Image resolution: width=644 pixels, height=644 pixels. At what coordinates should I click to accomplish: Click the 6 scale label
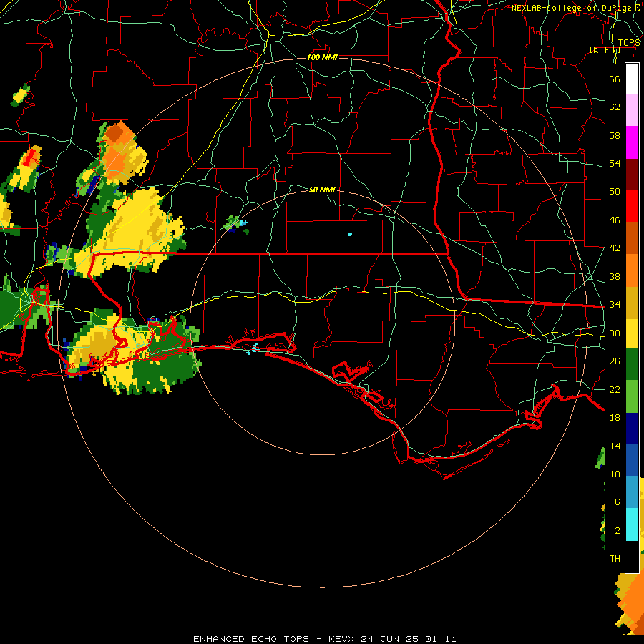point(618,502)
